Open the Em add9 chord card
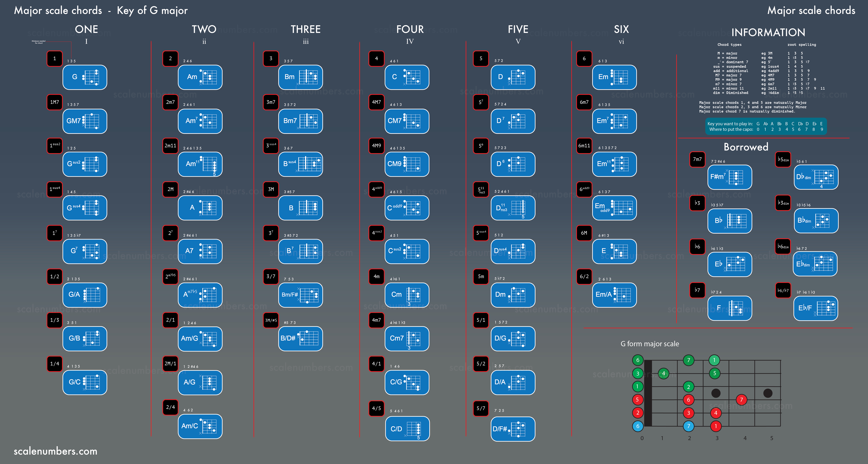The image size is (868, 464). (615, 208)
